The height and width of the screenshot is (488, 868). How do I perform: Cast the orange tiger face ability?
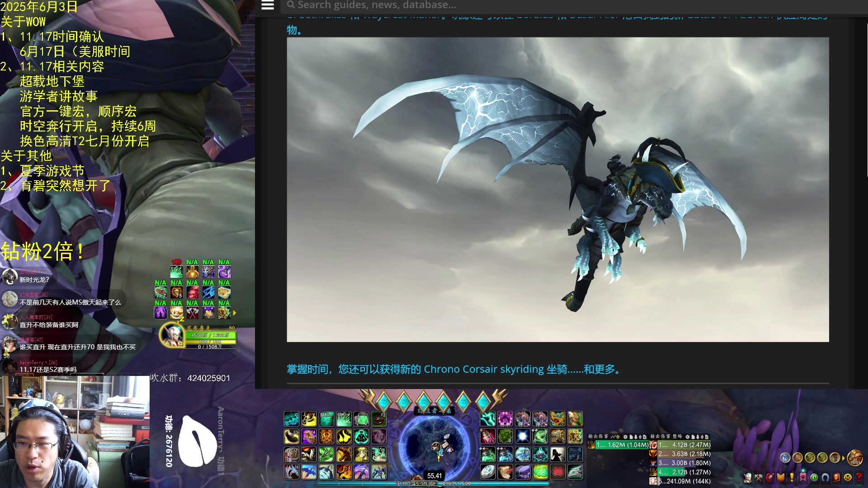pyautogui.click(x=326, y=436)
